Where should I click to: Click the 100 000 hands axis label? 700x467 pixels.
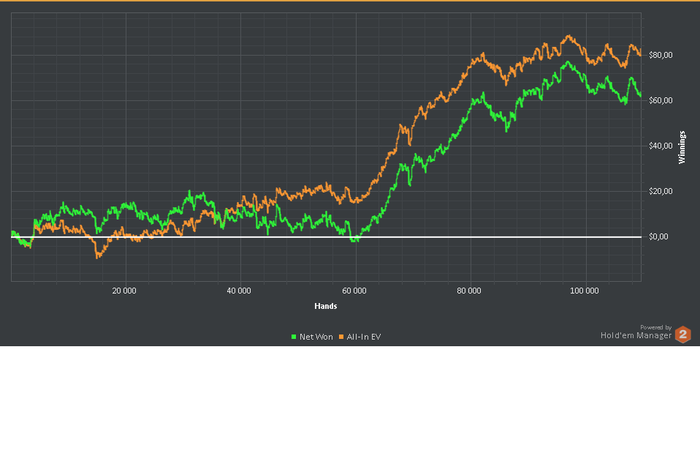[x=584, y=291]
